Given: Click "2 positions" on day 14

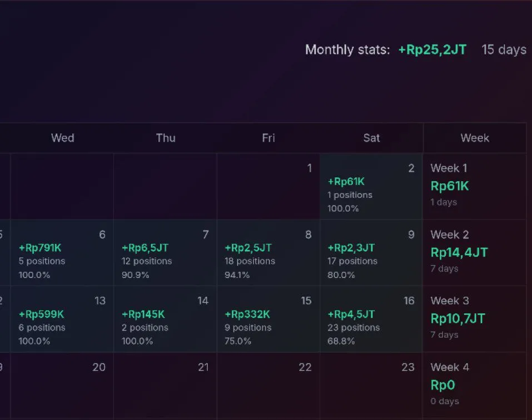Looking at the screenshot, I should pyautogui.click(x=145, y=327).
